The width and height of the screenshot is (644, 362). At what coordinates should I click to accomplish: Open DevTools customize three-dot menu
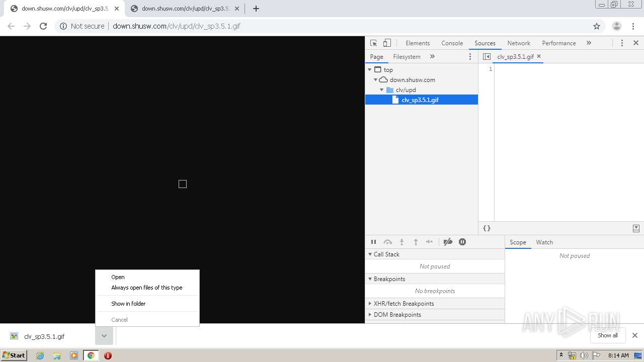[622, 43]
